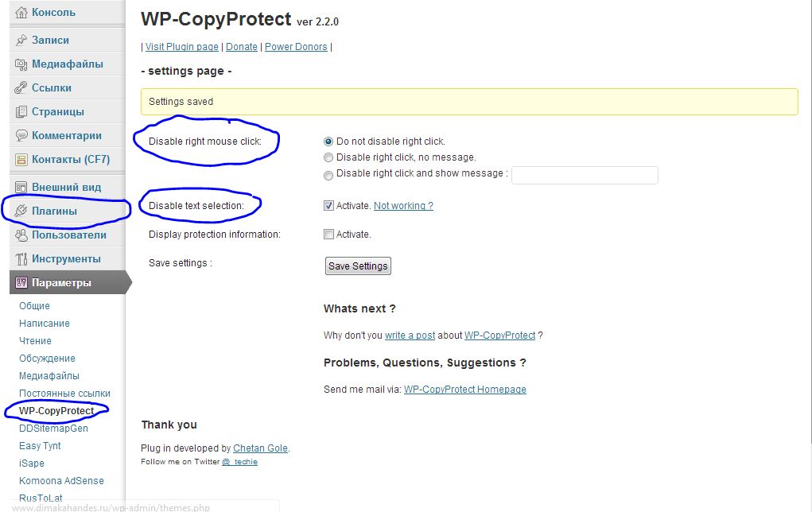Image resolution: width=812 pixels, height=512 pixels.
Task: Open Обсуждение settings submenu
Action: (x=47, y=359)
